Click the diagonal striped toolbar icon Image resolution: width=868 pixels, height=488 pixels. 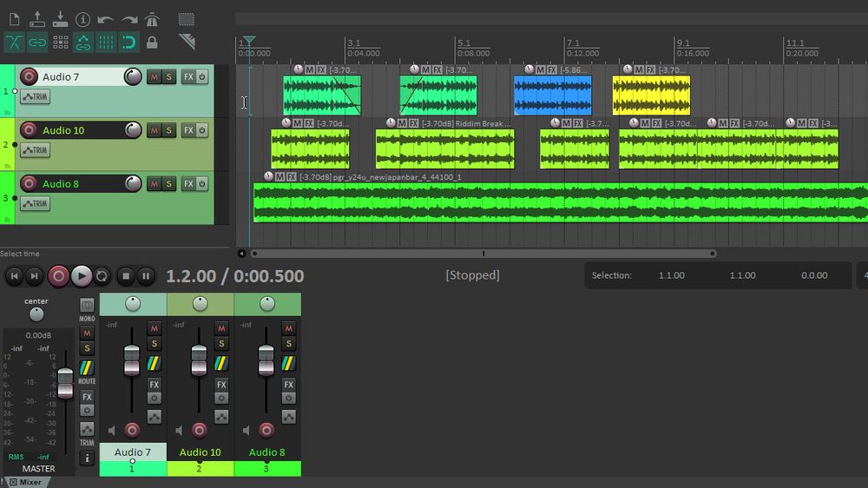pyautogui.click(x=187, y=42)
